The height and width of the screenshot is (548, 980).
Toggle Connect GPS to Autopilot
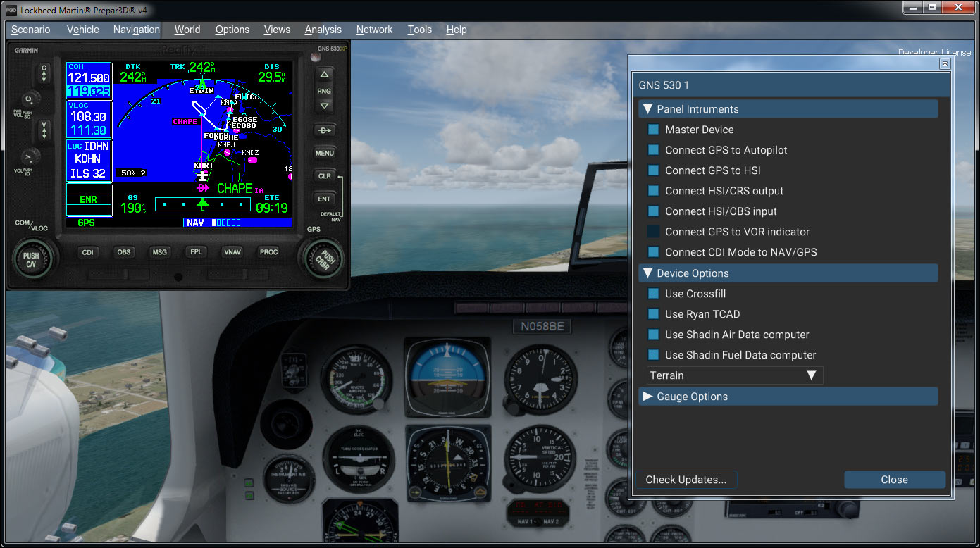tap(653, 150)
